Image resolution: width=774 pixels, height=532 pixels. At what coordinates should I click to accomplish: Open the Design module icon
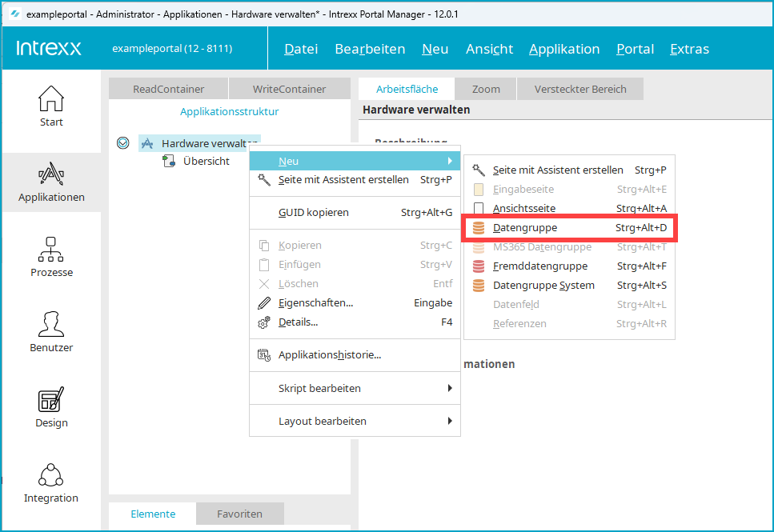51,399
